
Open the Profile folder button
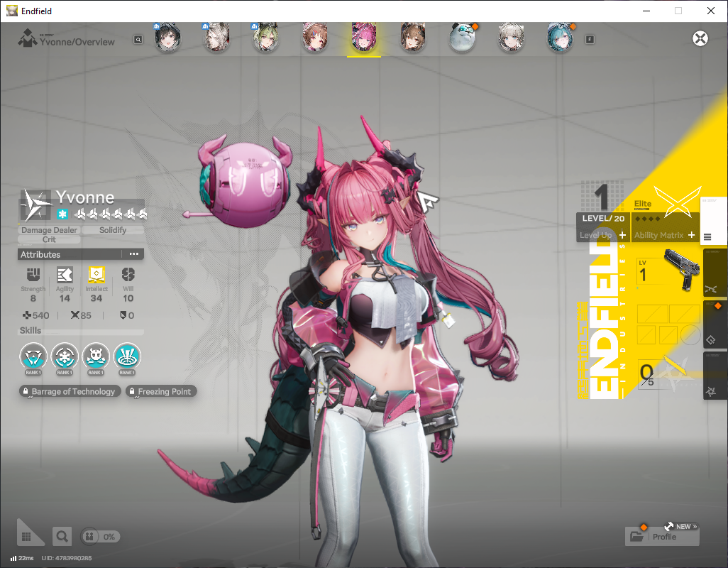pyautogui.click(x=662, y=537)
